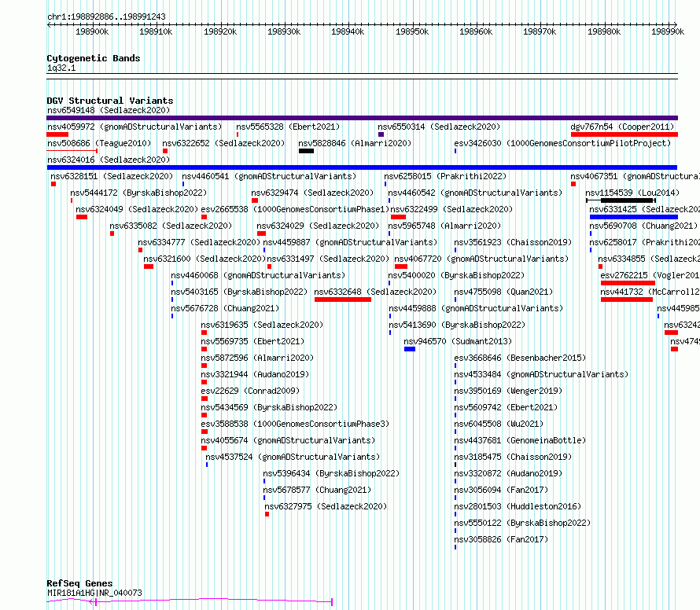
Task: Open nsv5444172 (ByrskaBishop2022) variant
Action: tap(138, 193)
